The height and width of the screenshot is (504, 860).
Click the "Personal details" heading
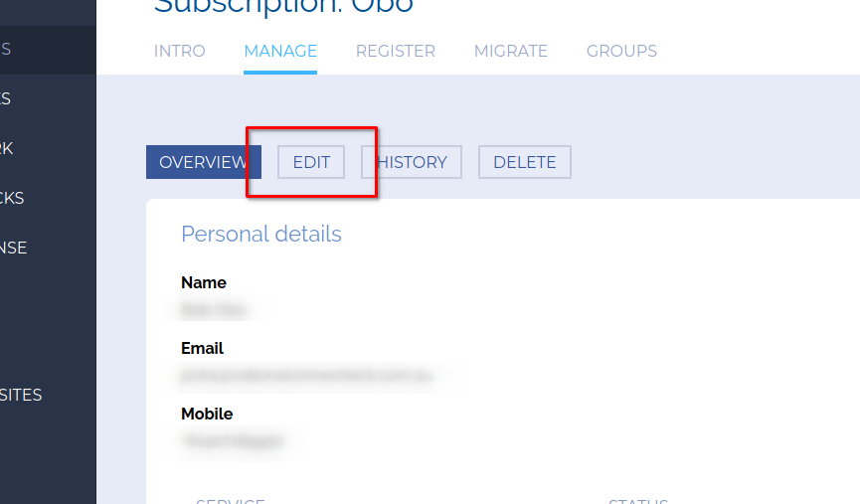click(x=260, y=235)
